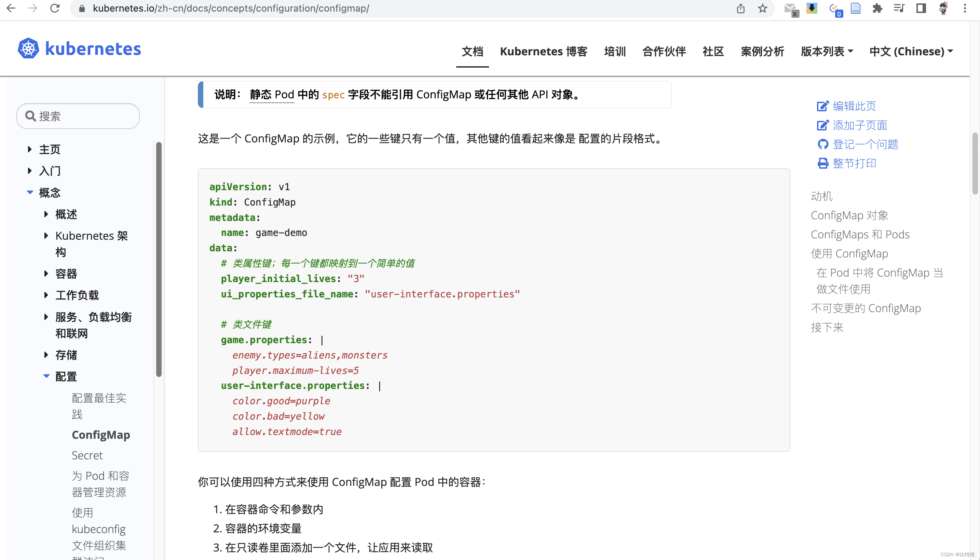Open the media control playlist icon
The width and height of the screenshot is (980, 560).
coord(899,8)
